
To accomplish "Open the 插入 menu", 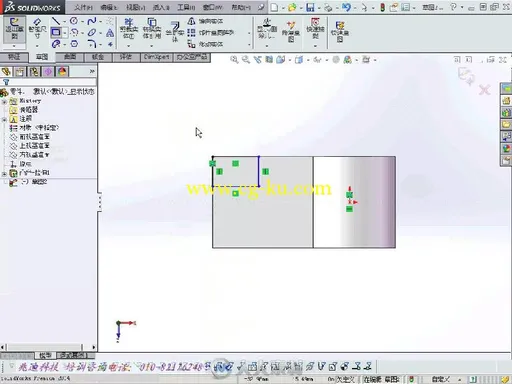I will point(161,7).
